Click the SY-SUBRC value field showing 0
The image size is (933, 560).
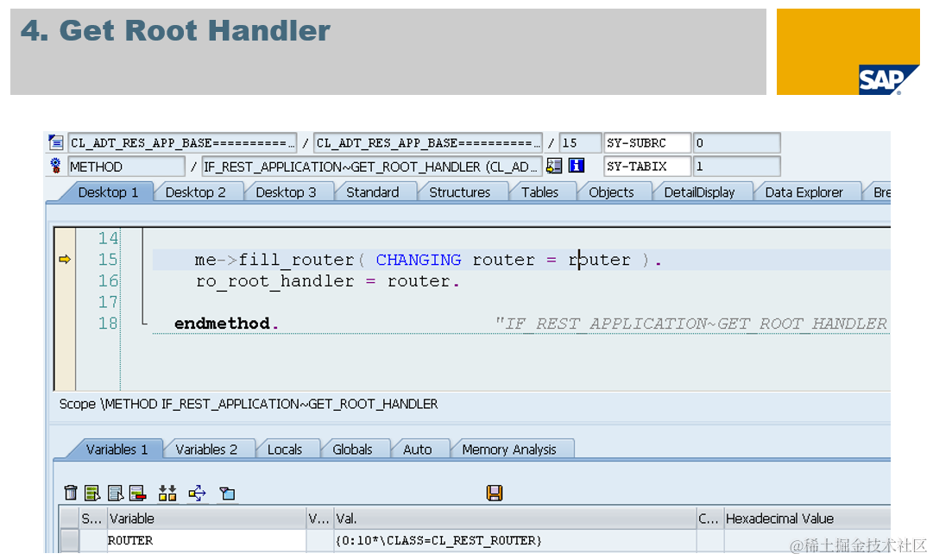pyautogui.click(x=736, y=143)
